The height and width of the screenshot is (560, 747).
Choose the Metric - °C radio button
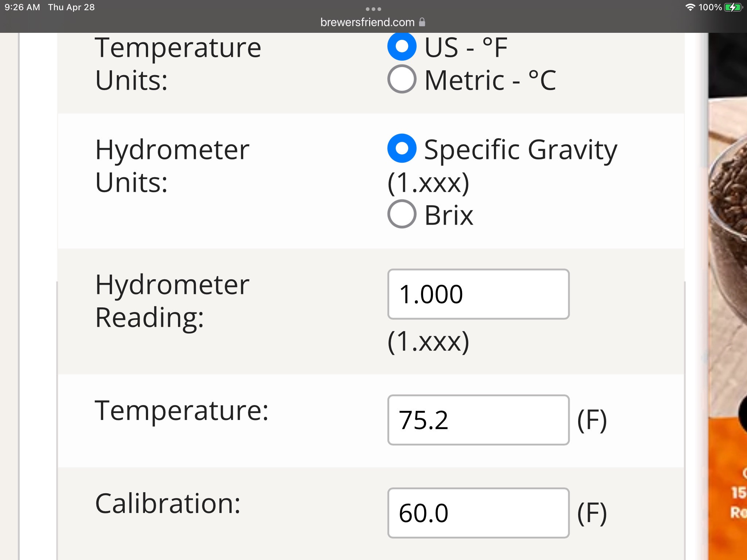click(402, 79)
